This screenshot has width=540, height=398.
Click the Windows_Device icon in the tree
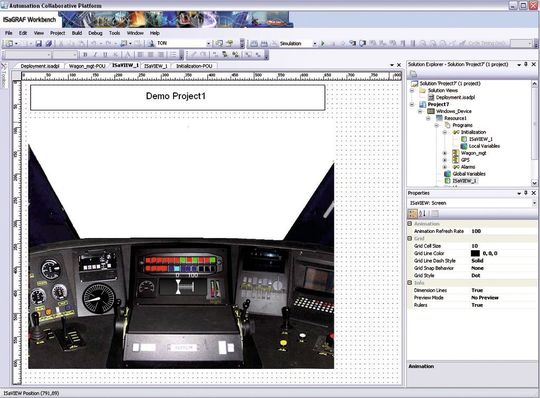pos(431,111)
